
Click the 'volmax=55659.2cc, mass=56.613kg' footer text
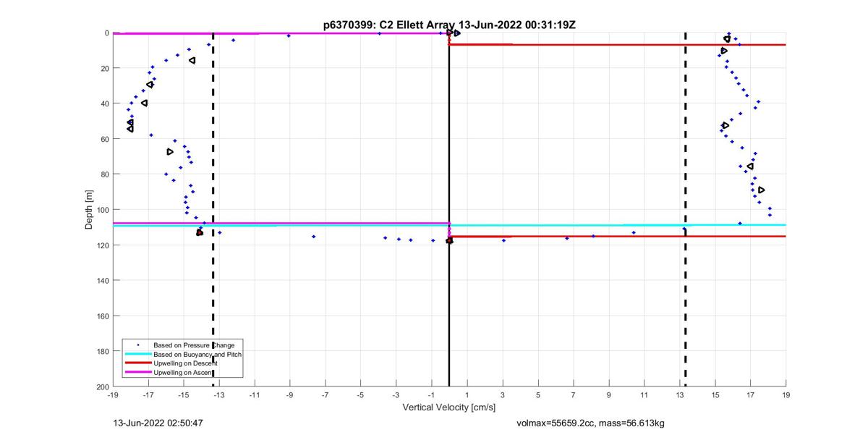pyautogui.click(x=590, y=423)
